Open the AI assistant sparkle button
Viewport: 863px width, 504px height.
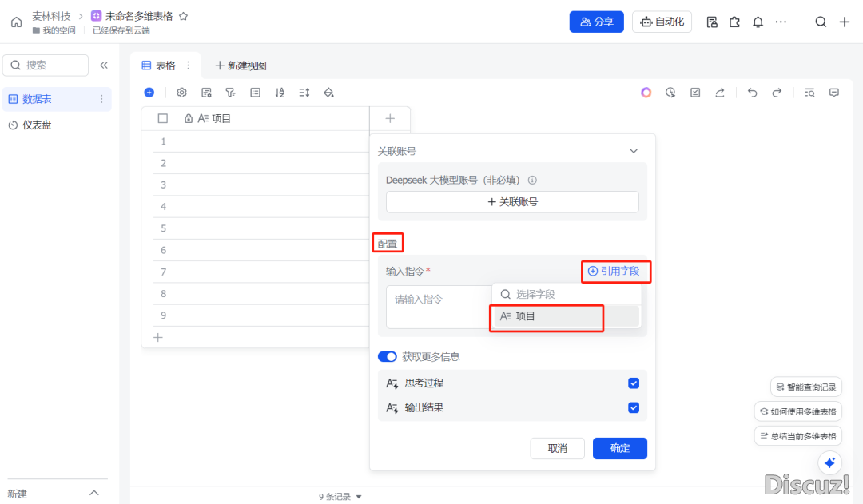(829, 462)
